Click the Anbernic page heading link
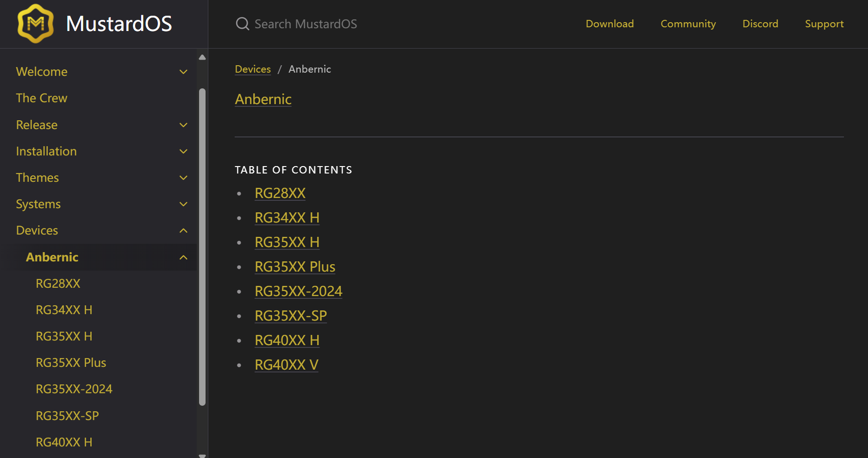 pyautogui.click(x=263, y=99)
